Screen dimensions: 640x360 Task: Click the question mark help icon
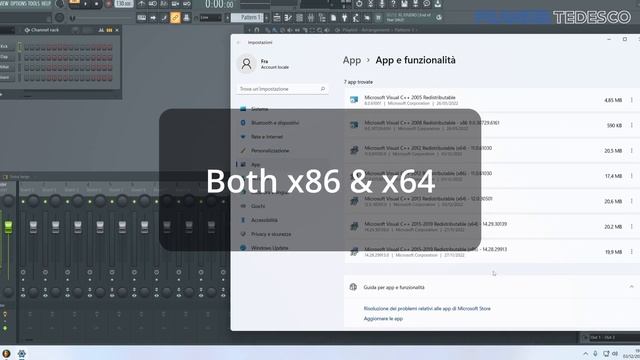[x=393, y=4]
